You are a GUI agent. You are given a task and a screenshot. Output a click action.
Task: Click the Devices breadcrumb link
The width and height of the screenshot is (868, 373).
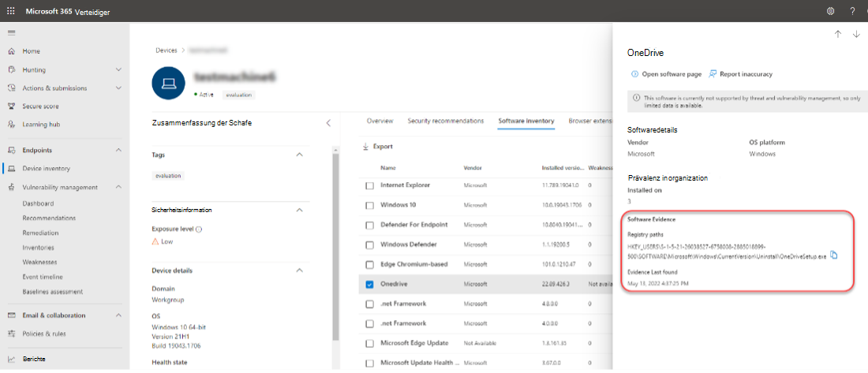click(x=166, y=50)
